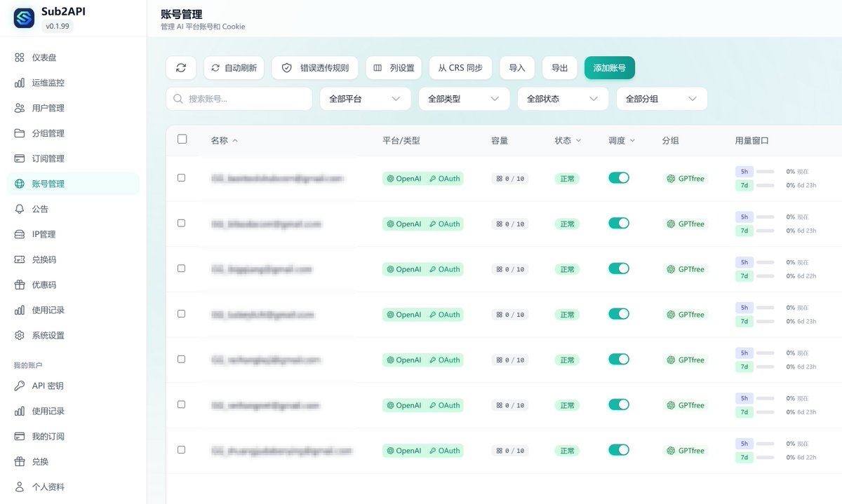Click 从 CRS 同步 button
Image resolution: width=842 pixels, height=504 pixels.
tap(460, 68)
